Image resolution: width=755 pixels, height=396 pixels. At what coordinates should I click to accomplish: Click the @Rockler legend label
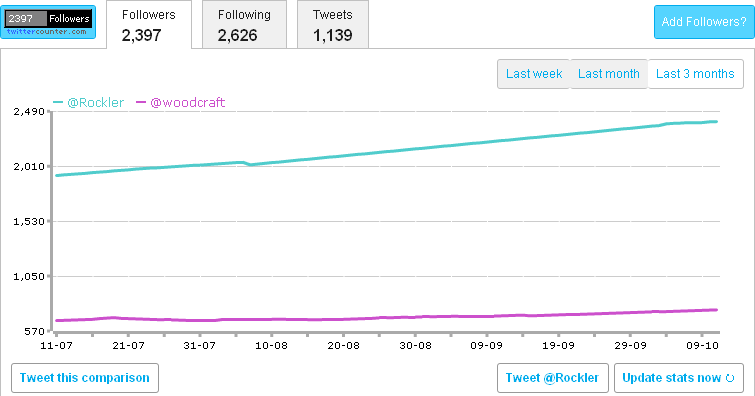pos(95,103)
